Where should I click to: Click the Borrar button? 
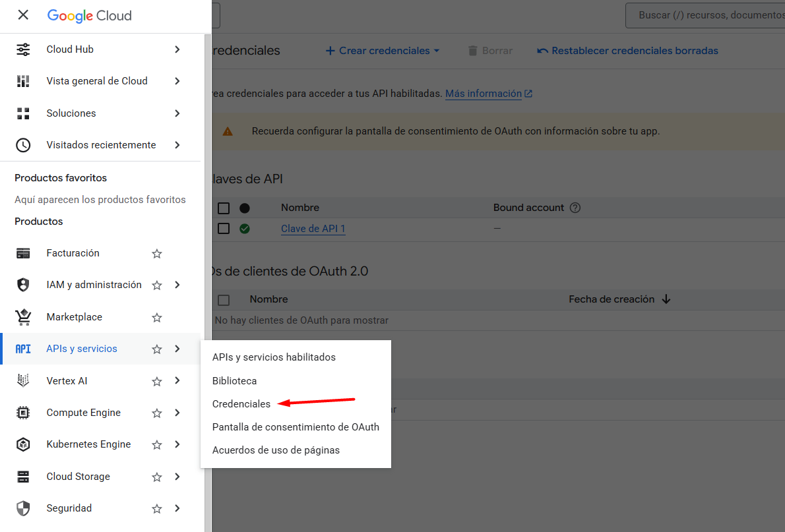[490, 51]
